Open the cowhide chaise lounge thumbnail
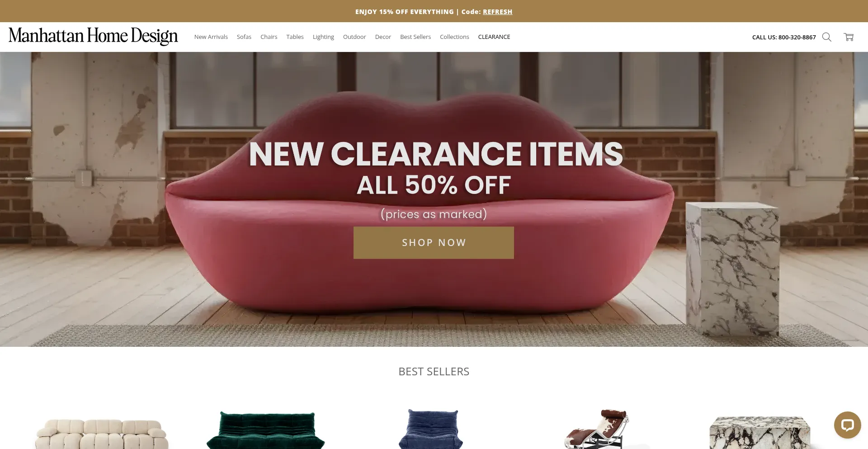This screenshot has width=868, height=449. pyautogui.click(x=597, y=429)
